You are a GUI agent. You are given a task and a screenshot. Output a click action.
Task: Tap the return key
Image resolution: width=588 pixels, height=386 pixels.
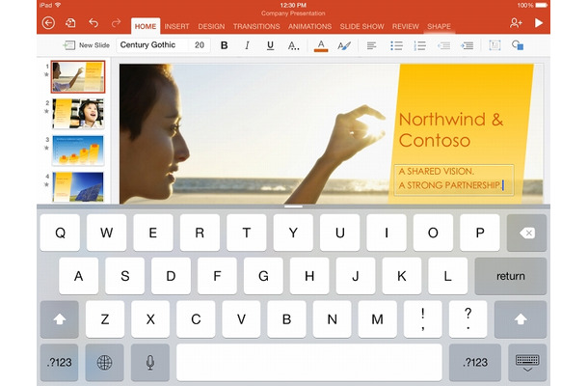tap(511, 276)
